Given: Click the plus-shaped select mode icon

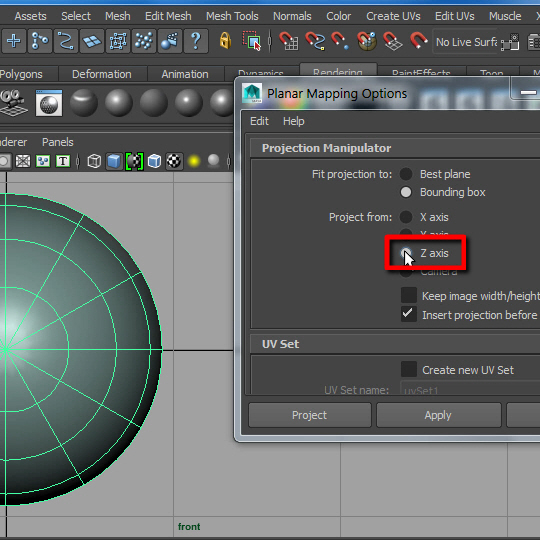Looking at the screenshot, I should pos(14,41).
